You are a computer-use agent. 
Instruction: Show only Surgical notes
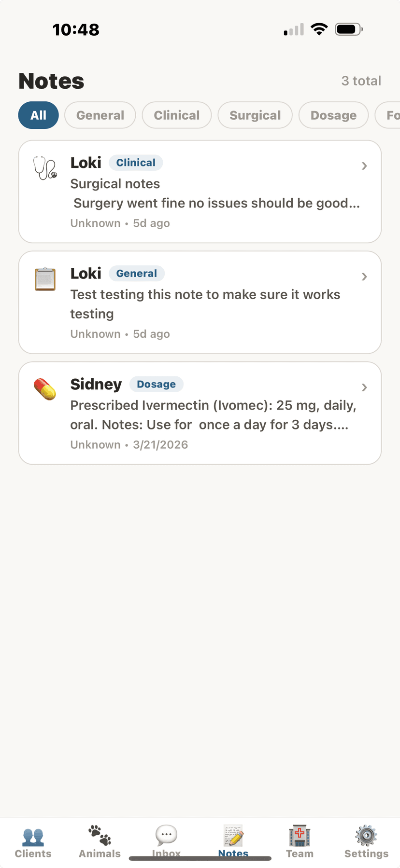tap(255, 115)
